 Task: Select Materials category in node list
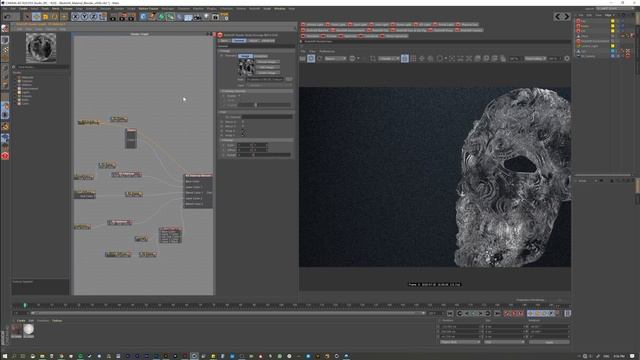click(28, 77)
